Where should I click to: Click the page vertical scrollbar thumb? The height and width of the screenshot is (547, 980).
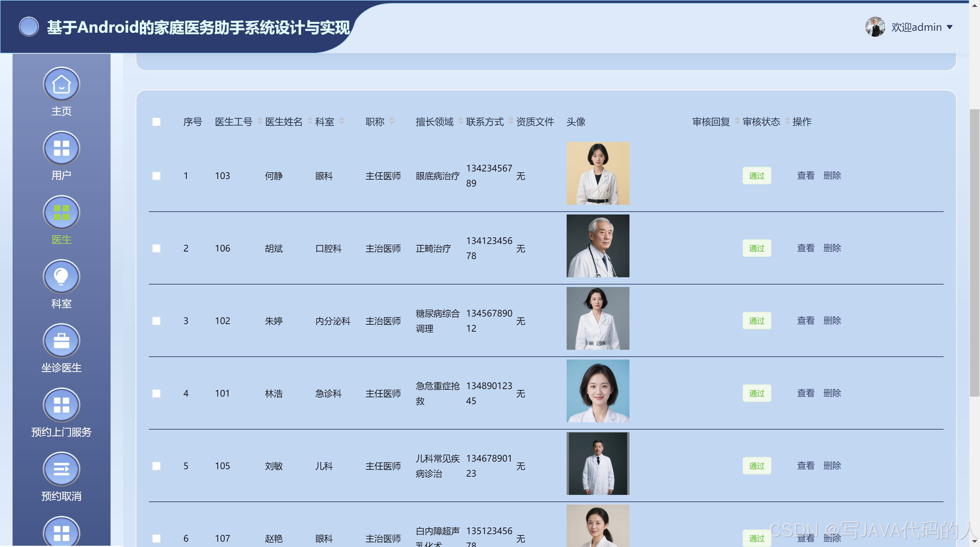(974, 253)
